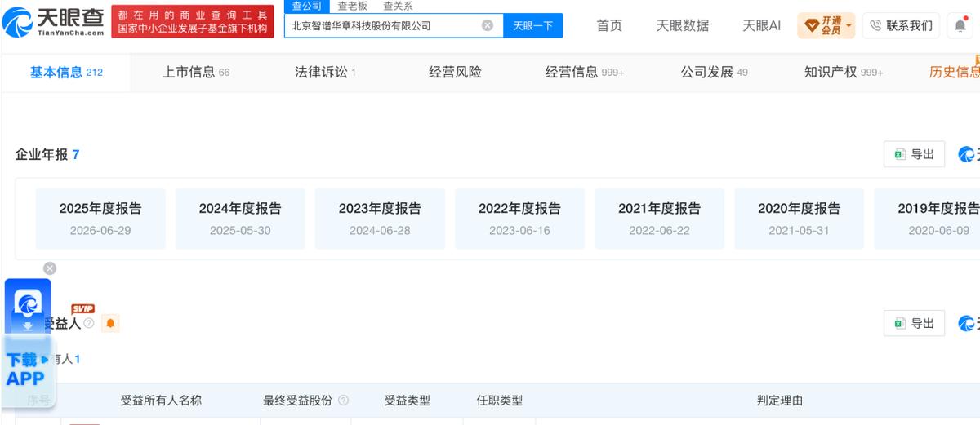980x425 pixels.
Task: Open the 知识产权 tab
Action: 844,72
